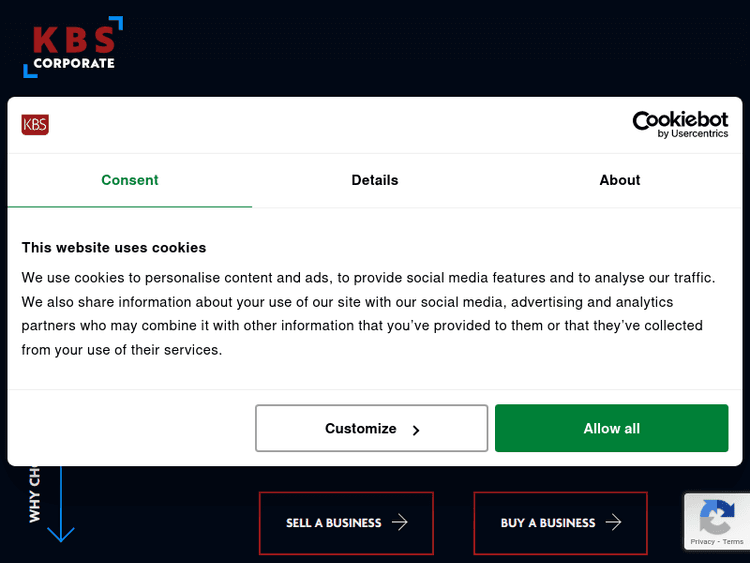This screenshot has width=750, height=563.
Task: Open the reCAPTCHA Terms link
Action: 733,542
